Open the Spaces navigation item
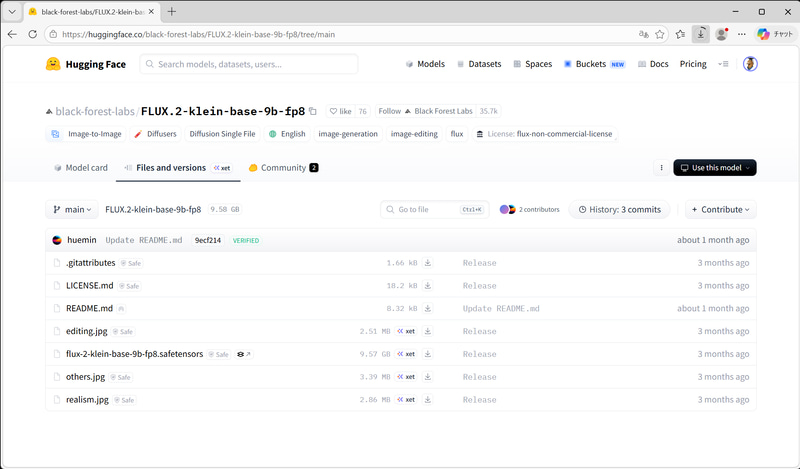Viewport: 800px width, 469px height. point(533,64)
